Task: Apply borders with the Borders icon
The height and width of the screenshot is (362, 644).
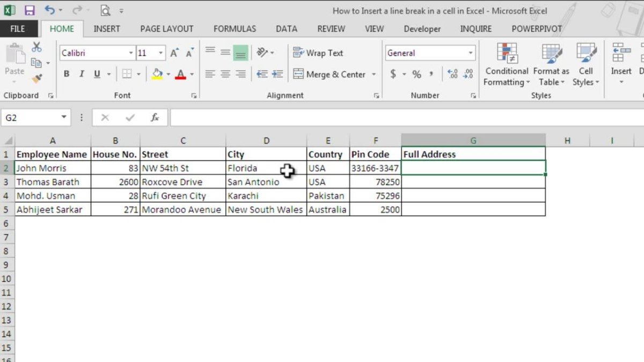Action: pos(127,74)
